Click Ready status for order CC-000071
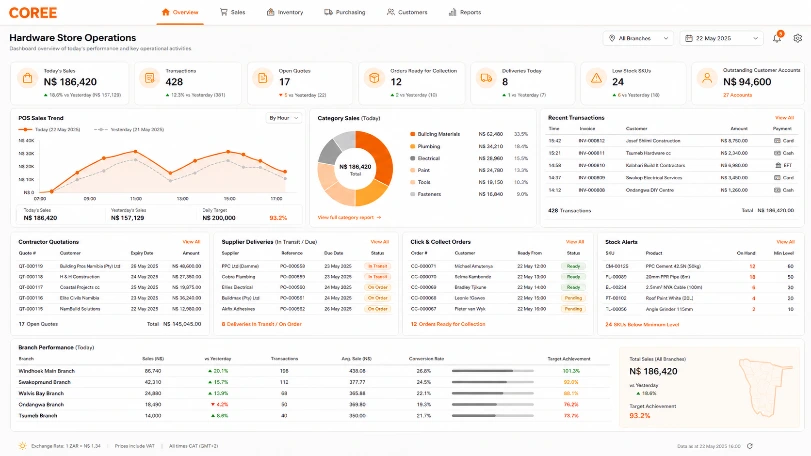 [x=573, y=266]
